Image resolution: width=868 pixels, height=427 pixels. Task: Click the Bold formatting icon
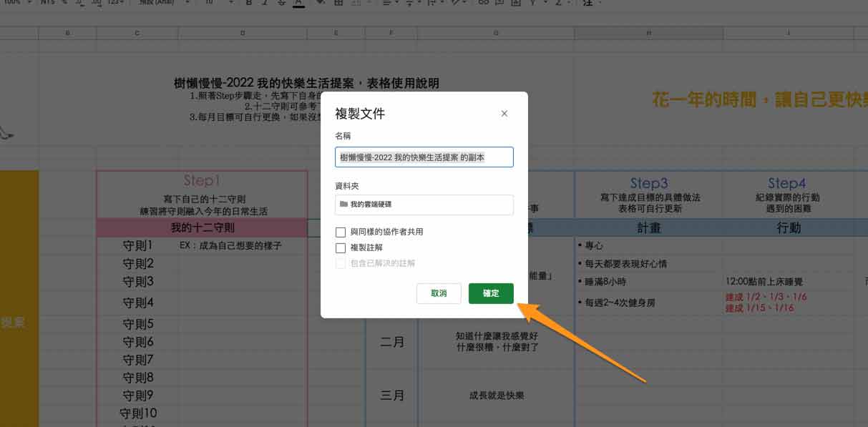(248, 3)
